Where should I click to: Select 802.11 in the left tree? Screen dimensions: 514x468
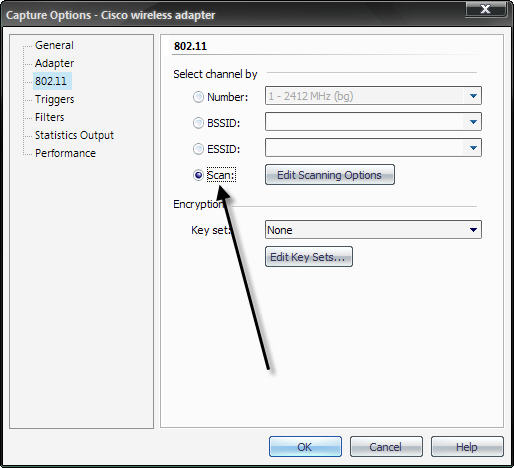tap(51, 81)
